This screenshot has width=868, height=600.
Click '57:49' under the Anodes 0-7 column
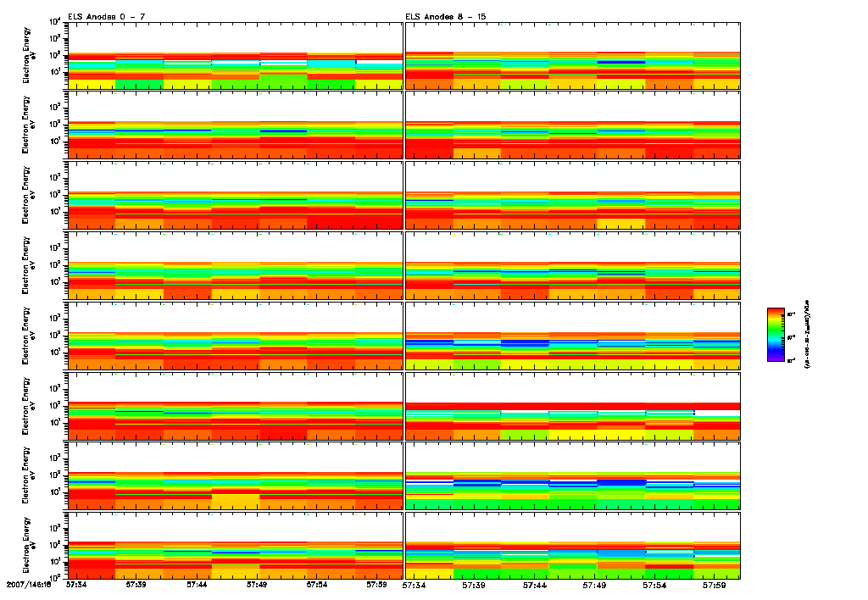tap(257, 584)
